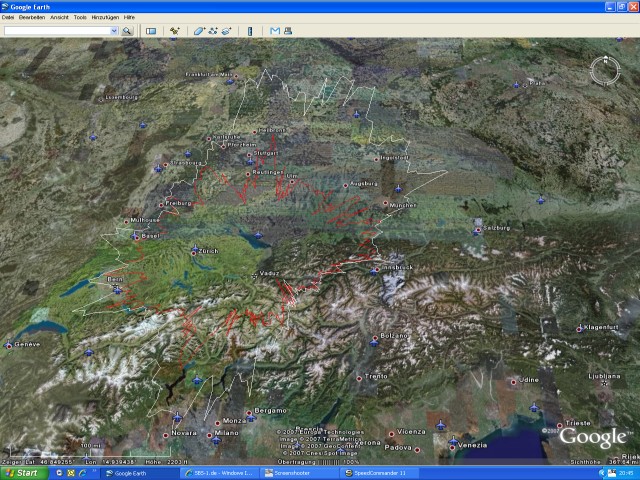The height and width of the screenshot is (480, 640).
Task: Toggle the sidebar panel icon in toolbar
Action: (x=151, y=31)
